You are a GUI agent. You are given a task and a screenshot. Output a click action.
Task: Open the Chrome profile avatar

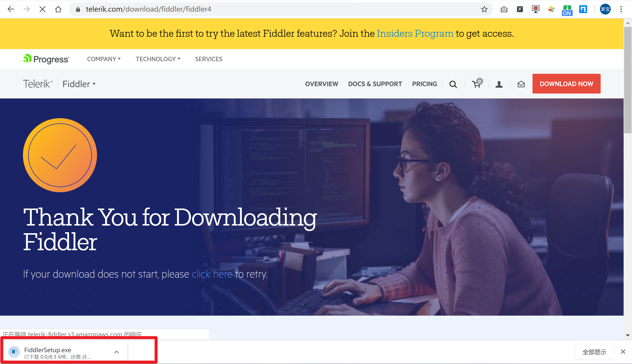(605, 9)
